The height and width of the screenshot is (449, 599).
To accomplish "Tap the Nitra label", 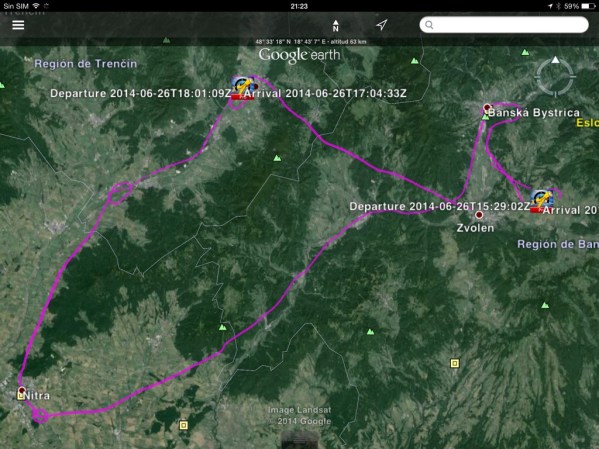I will point(37,396).
